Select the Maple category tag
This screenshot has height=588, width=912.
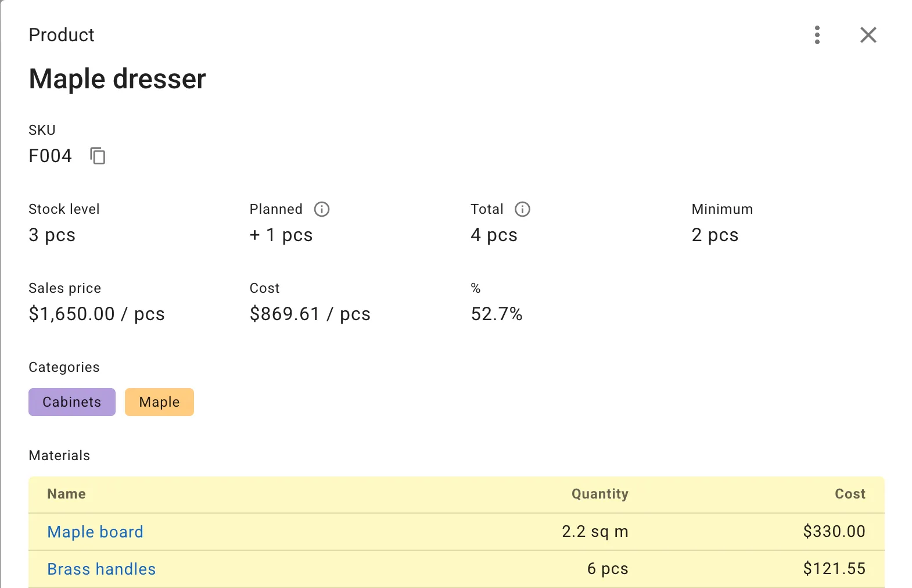[x=159, y=402]
